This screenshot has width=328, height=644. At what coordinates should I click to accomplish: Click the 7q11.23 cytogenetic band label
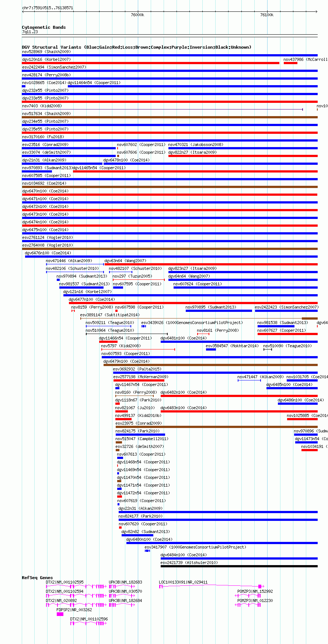pos(30,32)
